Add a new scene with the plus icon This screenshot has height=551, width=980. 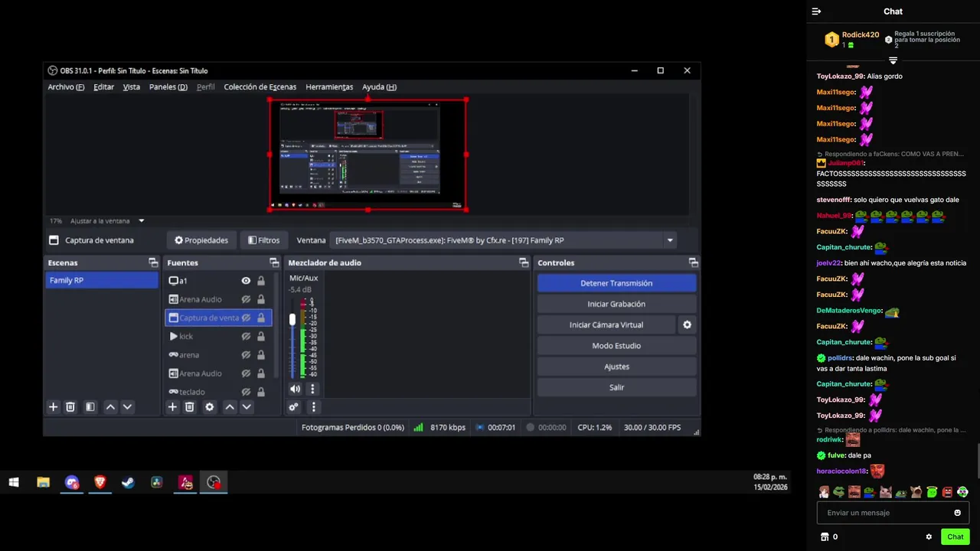point(53,407)
